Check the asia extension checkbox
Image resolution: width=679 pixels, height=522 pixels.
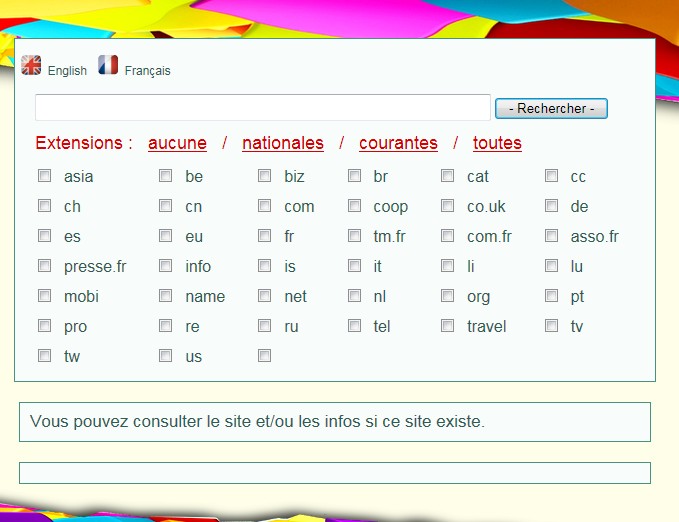click(44, 175)
